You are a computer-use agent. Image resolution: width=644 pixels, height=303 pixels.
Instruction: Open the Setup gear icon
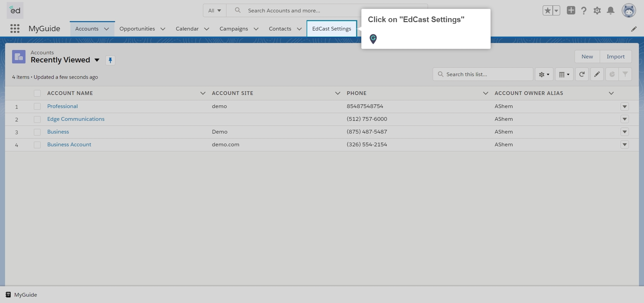point(597,11)
